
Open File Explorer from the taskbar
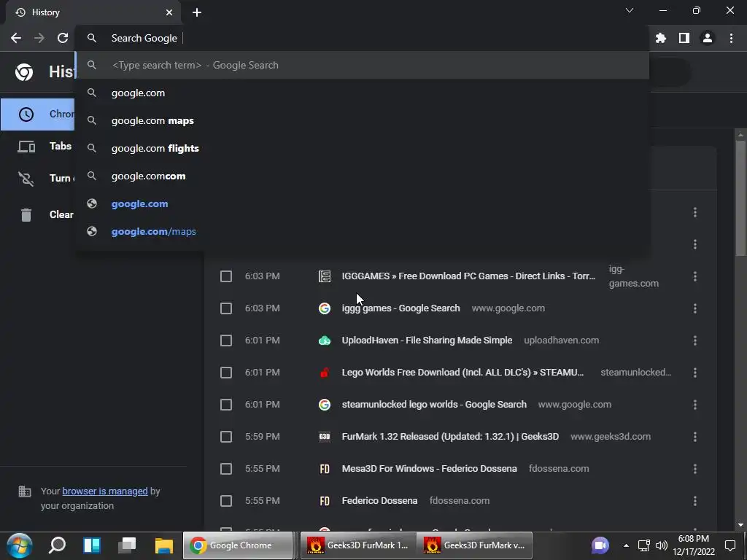164,545
